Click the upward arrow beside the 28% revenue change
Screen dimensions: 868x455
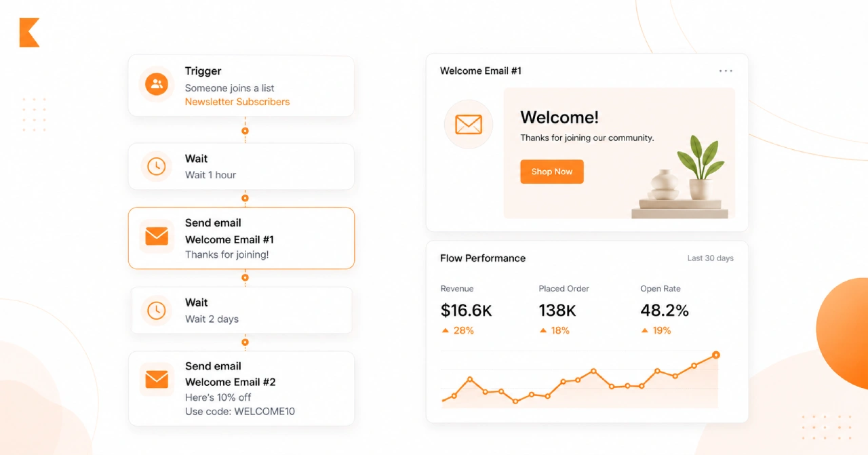[445, 330]
